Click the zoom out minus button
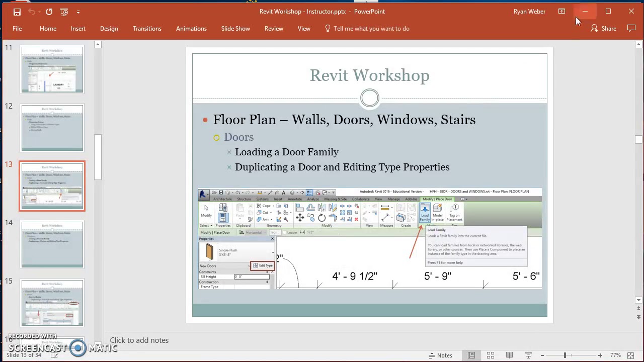Image resolution: width=644 pixels, height=362 pixels. tap(543, 355)
